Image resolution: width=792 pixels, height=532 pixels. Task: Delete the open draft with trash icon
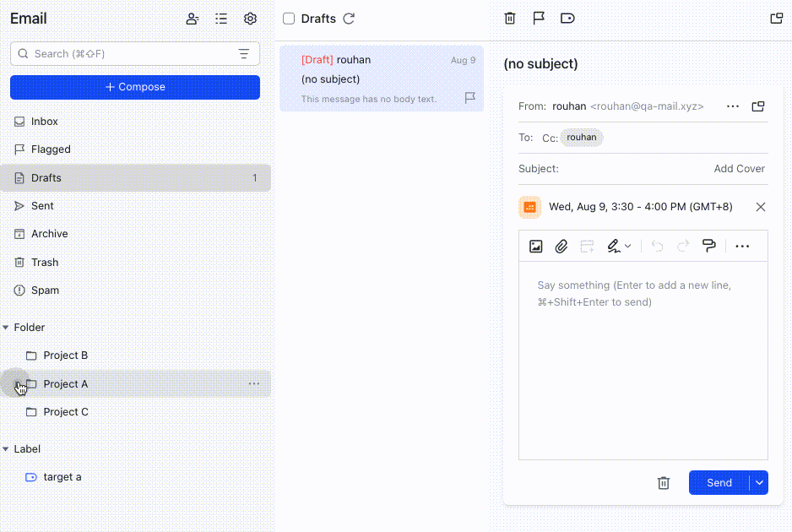(x=664, y=482)
